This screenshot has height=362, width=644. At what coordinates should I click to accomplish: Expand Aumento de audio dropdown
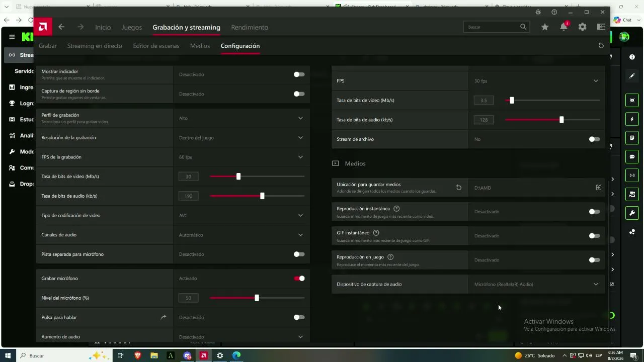click(x=242, y=336)
